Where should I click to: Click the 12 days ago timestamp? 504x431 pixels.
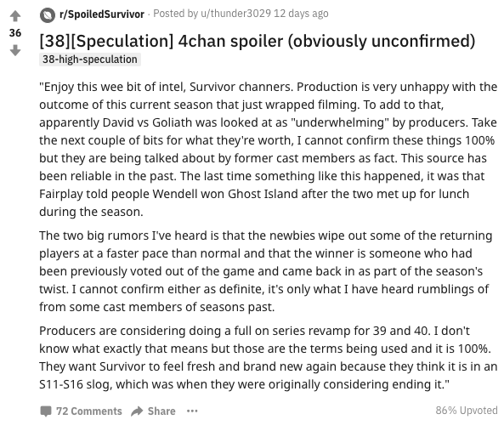tap(301, 14)
